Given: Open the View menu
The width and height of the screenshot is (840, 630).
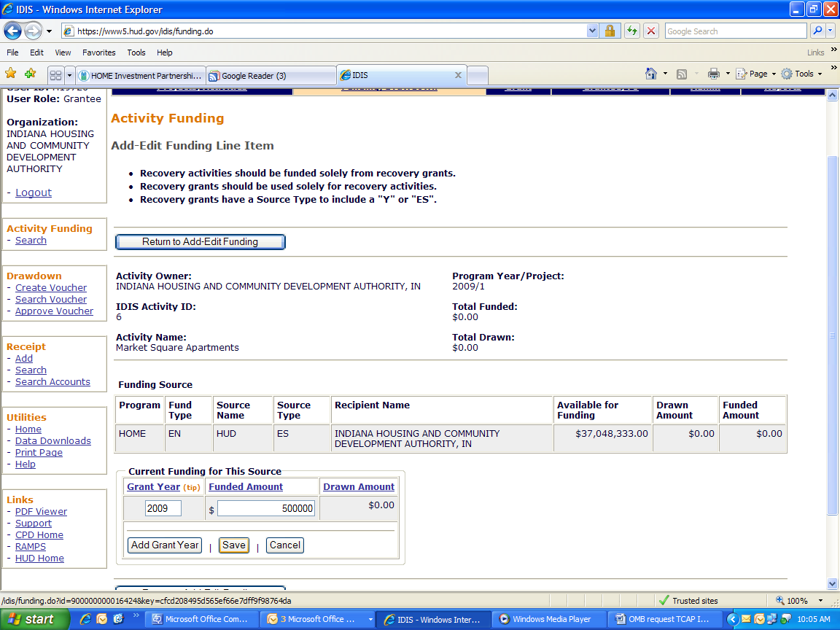Looking at the screenshot, I should (x=63, y=52).
